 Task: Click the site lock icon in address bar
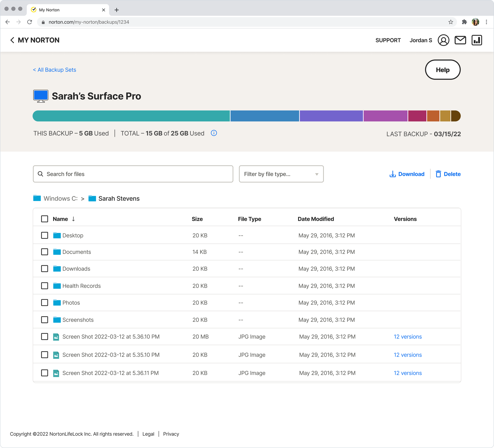[43, 22]
